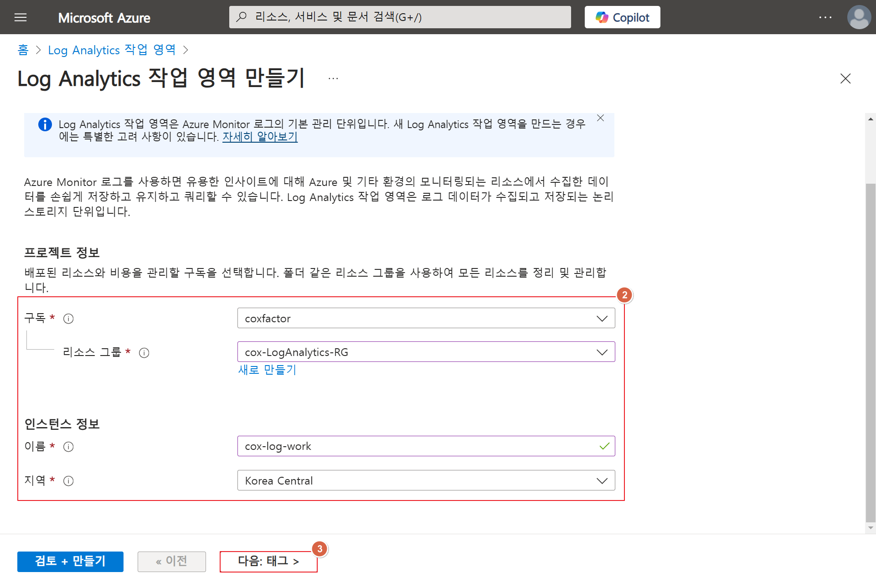Open the 자세히 알아보기 link
Screen dimensions: 876x588
click(x=260, y=136)
